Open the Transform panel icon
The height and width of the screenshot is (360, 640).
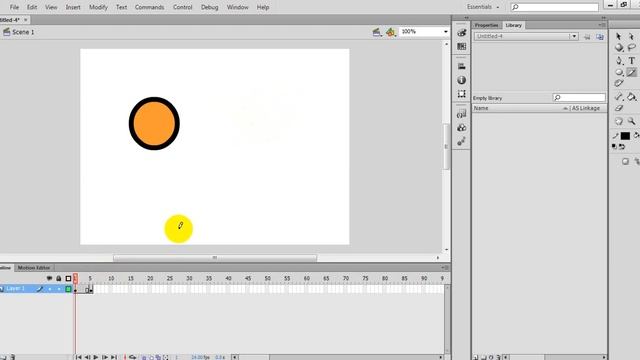point(462,94)
